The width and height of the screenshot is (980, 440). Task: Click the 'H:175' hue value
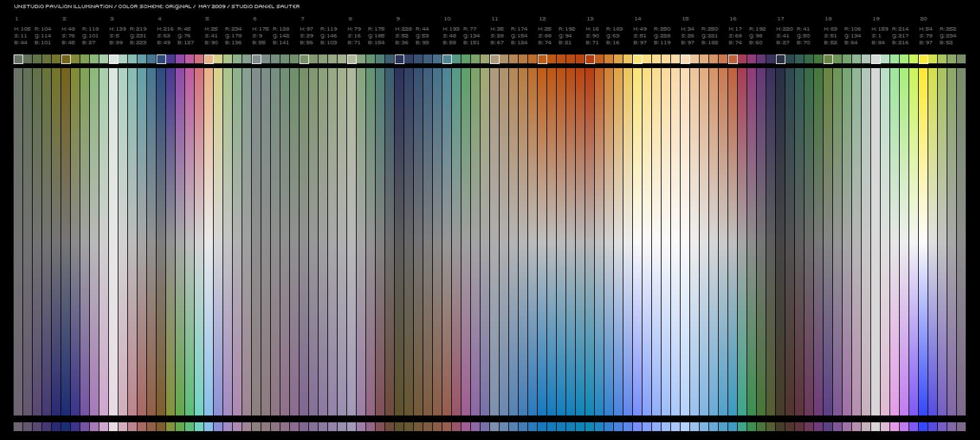pos(261,29)
